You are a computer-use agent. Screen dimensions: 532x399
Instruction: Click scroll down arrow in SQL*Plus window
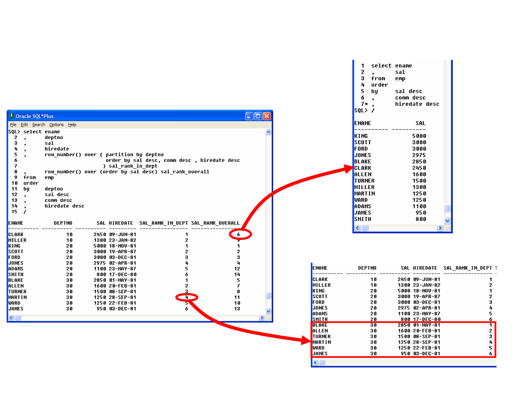coord(269,312)
